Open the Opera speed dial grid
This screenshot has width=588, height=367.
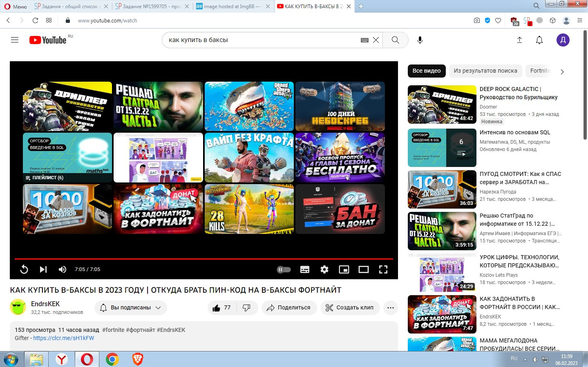(x=49, y=20)
